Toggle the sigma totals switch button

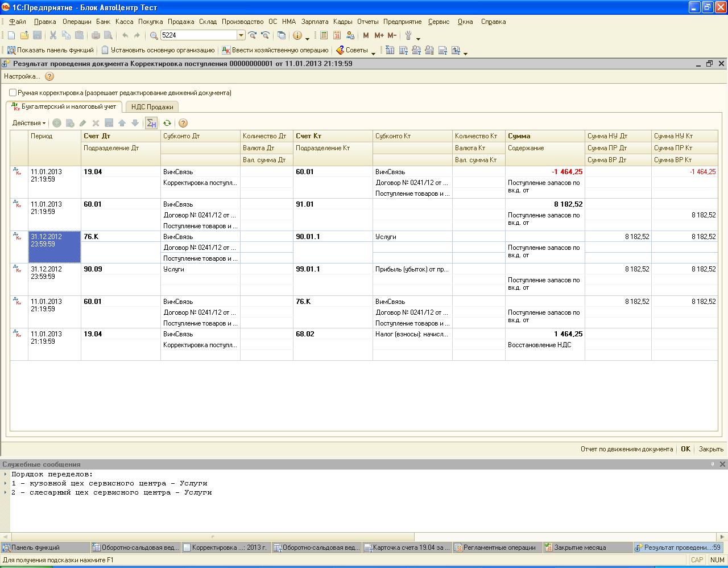click(151, 123)
